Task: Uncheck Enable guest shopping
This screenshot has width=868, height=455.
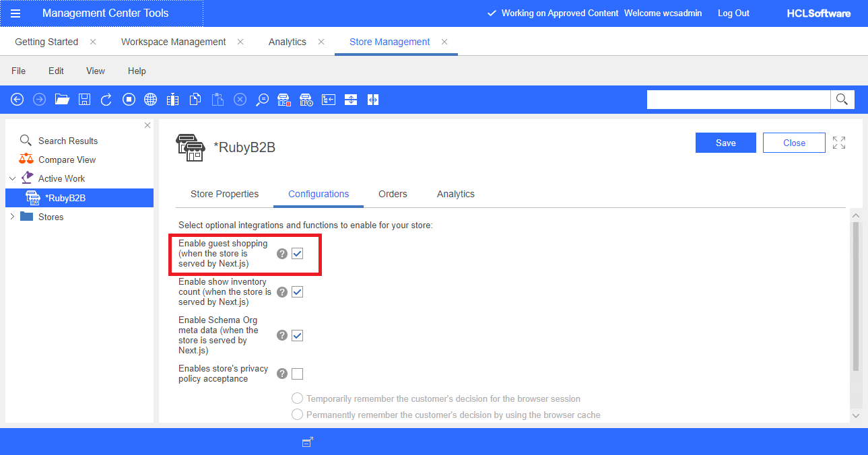Action: pyautogui.click(x=297, y=254)
